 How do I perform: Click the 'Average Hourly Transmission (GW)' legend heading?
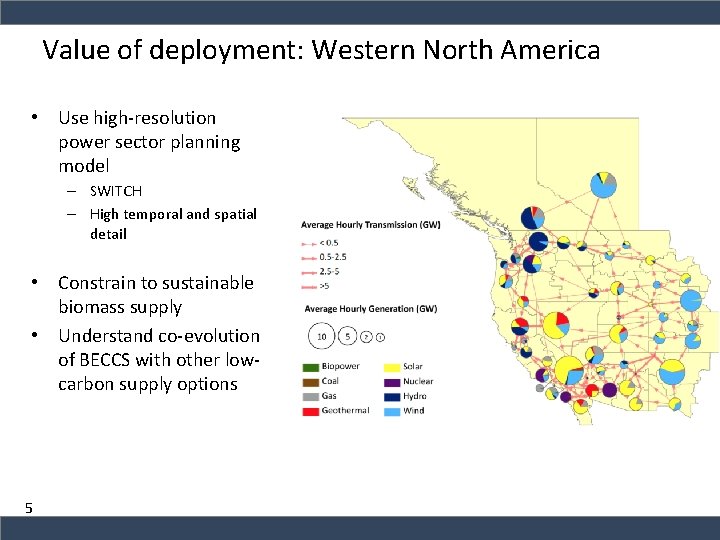click(x=371, y=225)
